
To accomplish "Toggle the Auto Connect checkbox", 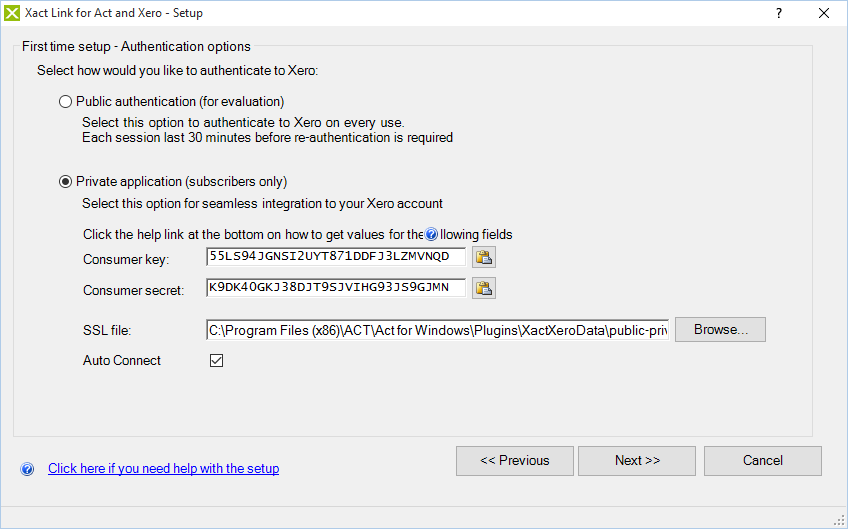I will pyautogui.click(x=216, y=361).
